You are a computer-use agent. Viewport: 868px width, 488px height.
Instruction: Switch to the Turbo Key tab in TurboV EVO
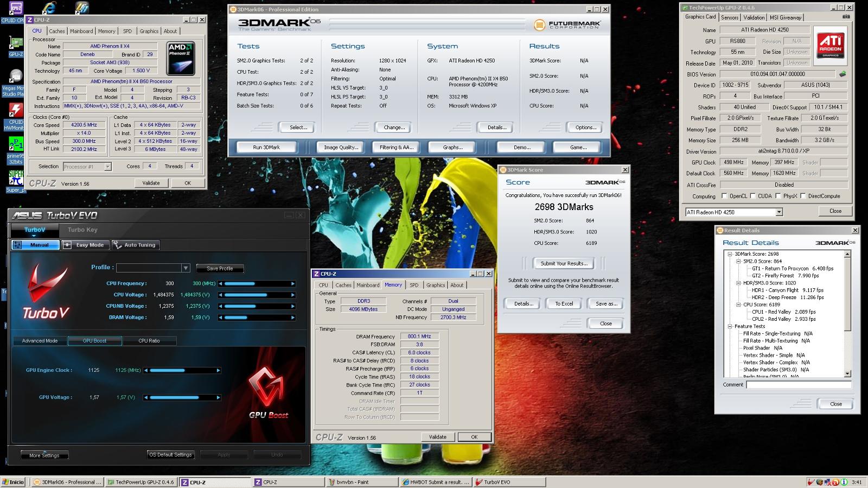[82, 230]
